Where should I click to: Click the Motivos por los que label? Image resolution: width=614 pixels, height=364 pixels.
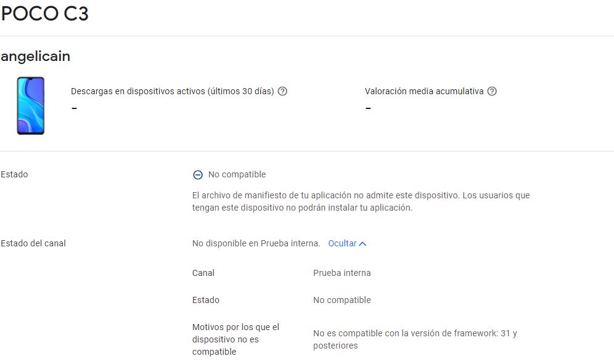pos(235,339)
